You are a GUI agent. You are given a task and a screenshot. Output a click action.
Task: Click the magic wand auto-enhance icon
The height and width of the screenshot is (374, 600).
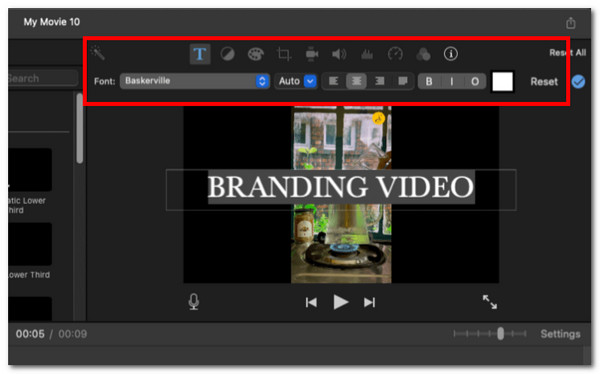point(98,53)
